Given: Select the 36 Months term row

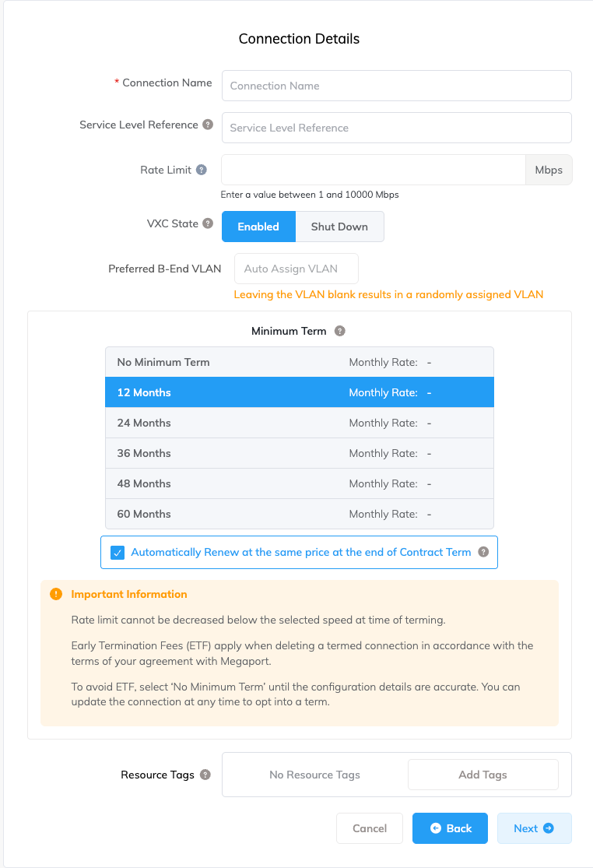Looking at the screenshot, I should (x=299, y=453).
